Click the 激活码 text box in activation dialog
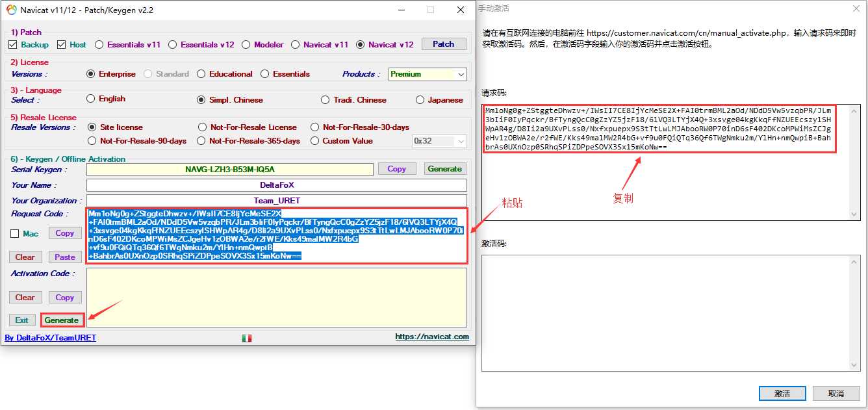 (671, 313)
